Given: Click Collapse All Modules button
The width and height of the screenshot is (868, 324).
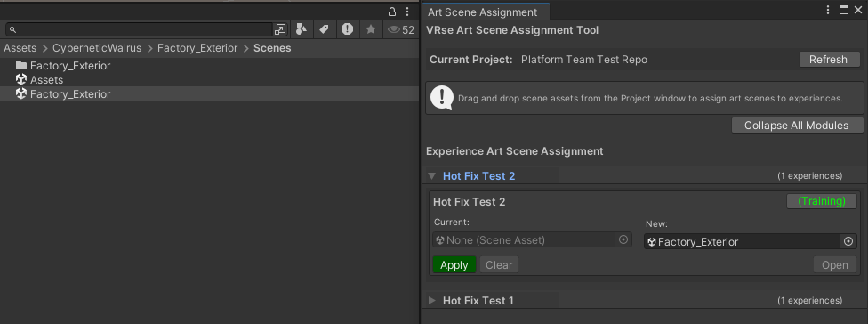Looking at the screenshot, I should click(796, 126).
